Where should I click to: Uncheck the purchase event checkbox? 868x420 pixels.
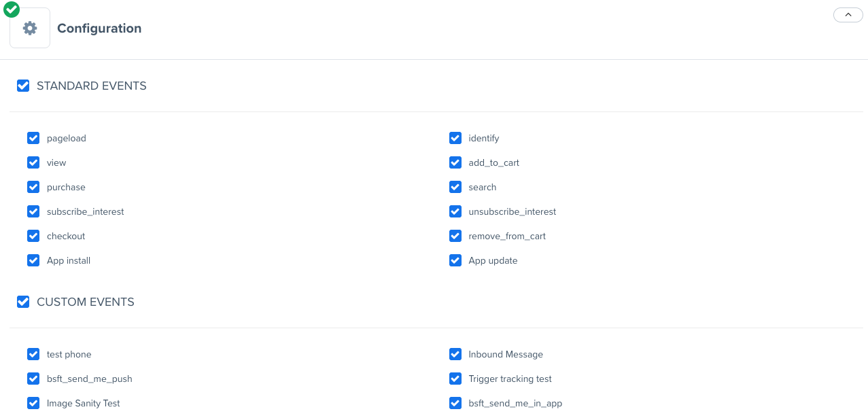pos(33,187)
